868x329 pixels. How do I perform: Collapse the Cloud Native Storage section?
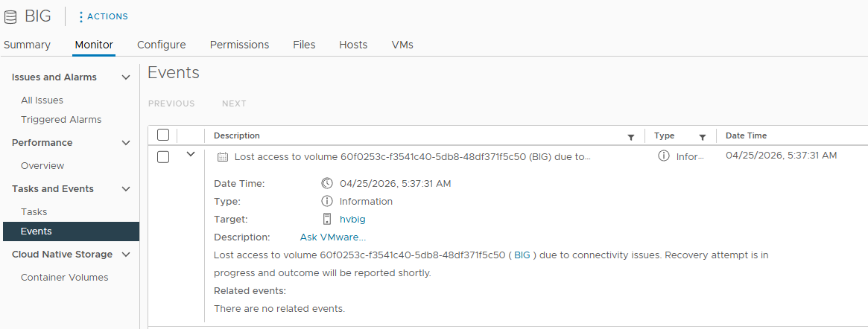tap(126, 255)
